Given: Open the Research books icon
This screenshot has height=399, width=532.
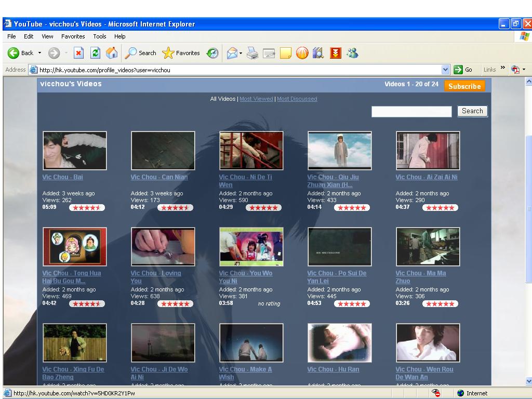Looking at the screenshot, I should point(318,53).
